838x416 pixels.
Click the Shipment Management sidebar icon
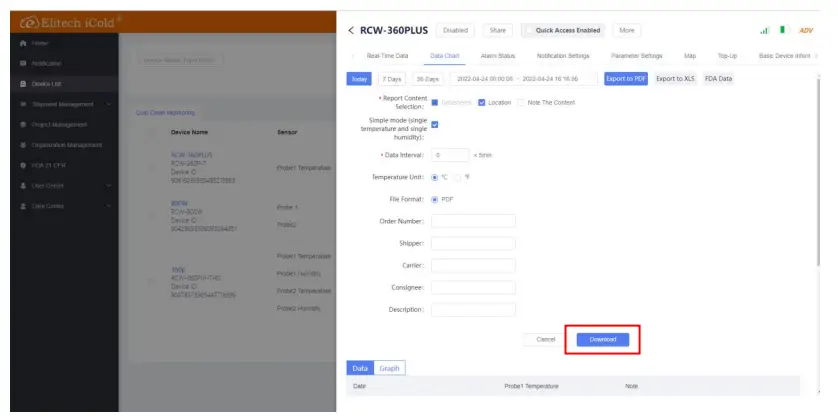23,104
